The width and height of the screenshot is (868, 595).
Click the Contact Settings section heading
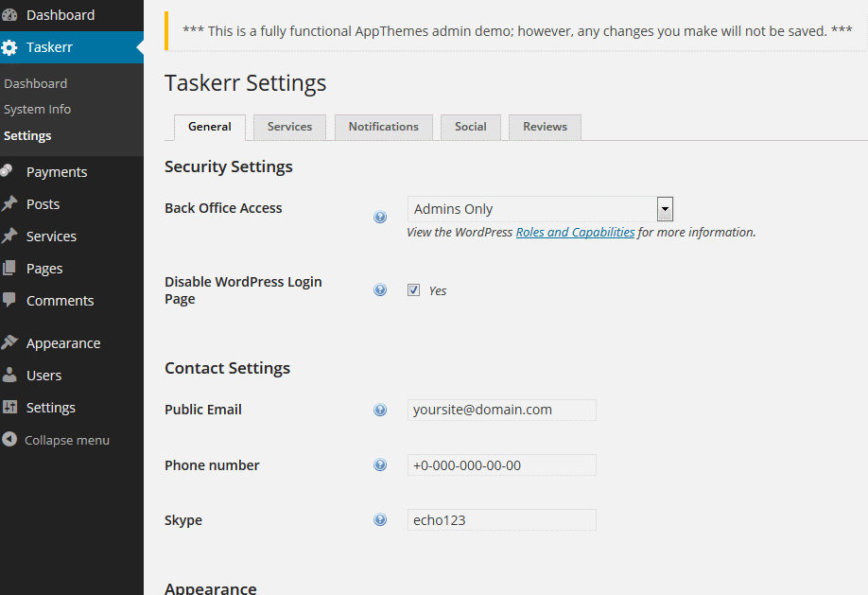tap(228, 368)
